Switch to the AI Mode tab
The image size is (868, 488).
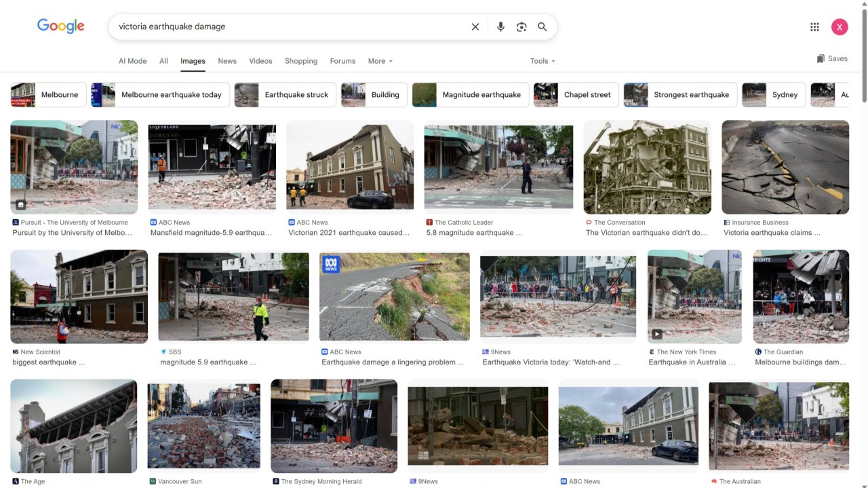tap(133, 61)
